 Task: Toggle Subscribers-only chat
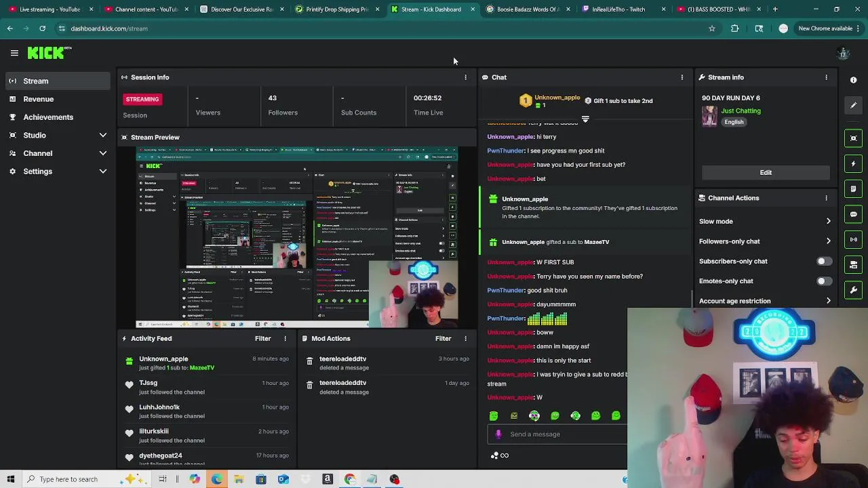coord(823,261)
